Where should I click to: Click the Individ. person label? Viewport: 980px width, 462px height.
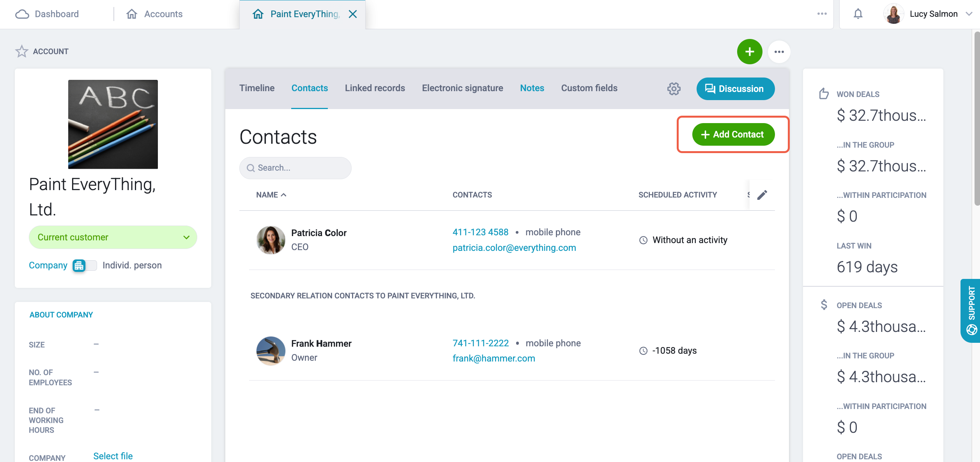132,265
